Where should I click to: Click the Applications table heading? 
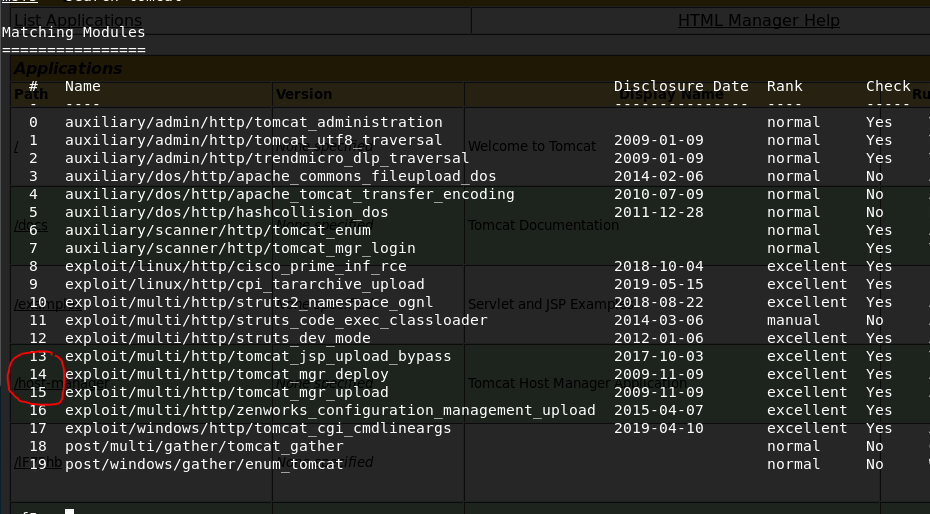[68, 68]
